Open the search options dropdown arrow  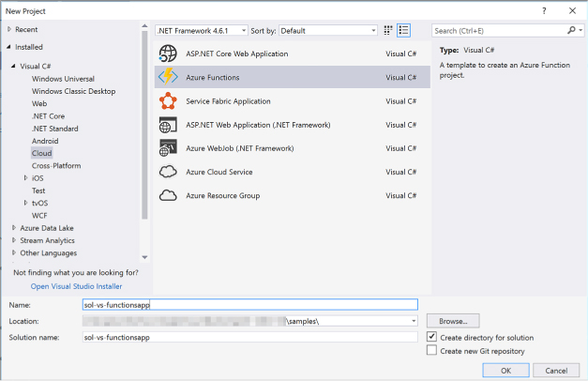pyautogui.click(x=580, y=30)
